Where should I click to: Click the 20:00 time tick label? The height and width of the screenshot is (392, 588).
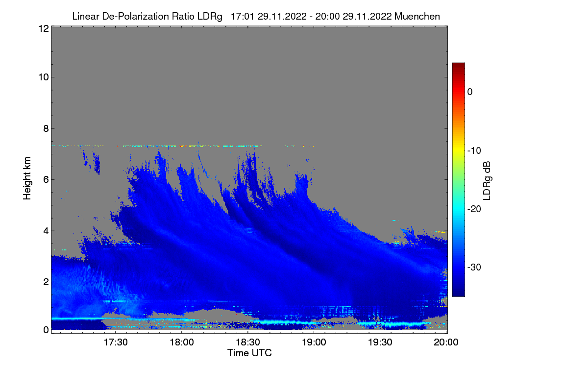pos(446,343)
